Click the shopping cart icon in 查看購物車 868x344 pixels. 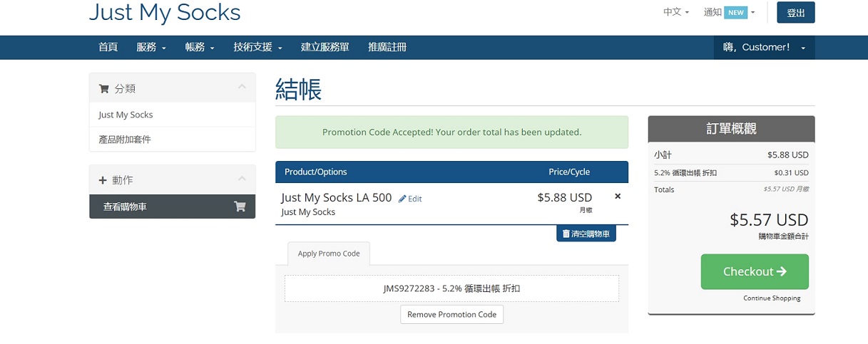click(x=240, y=207)
